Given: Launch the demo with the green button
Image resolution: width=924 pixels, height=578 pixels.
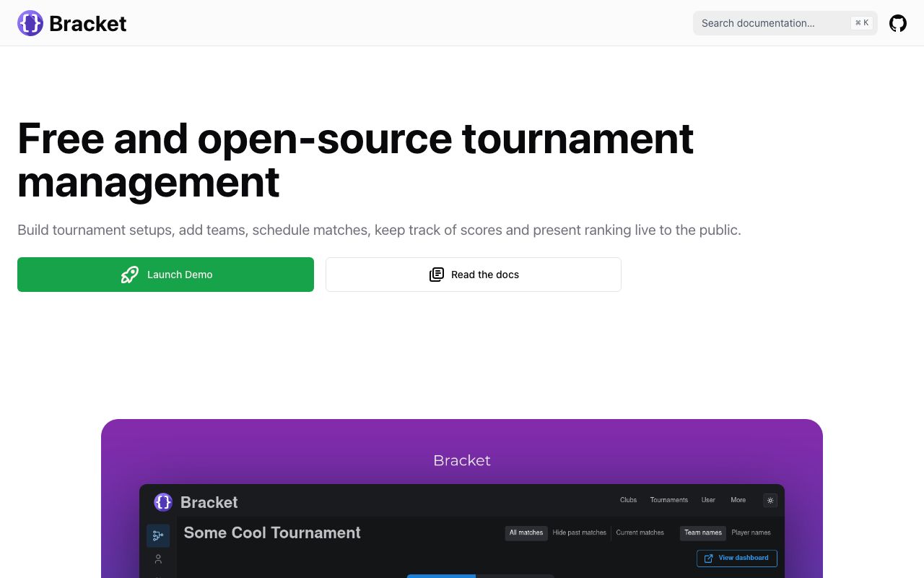Looking at the screenshot, I should 165,275.
